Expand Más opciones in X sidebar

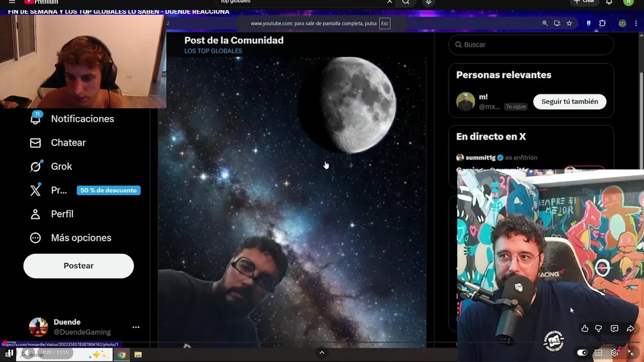(x=71, y=238)
